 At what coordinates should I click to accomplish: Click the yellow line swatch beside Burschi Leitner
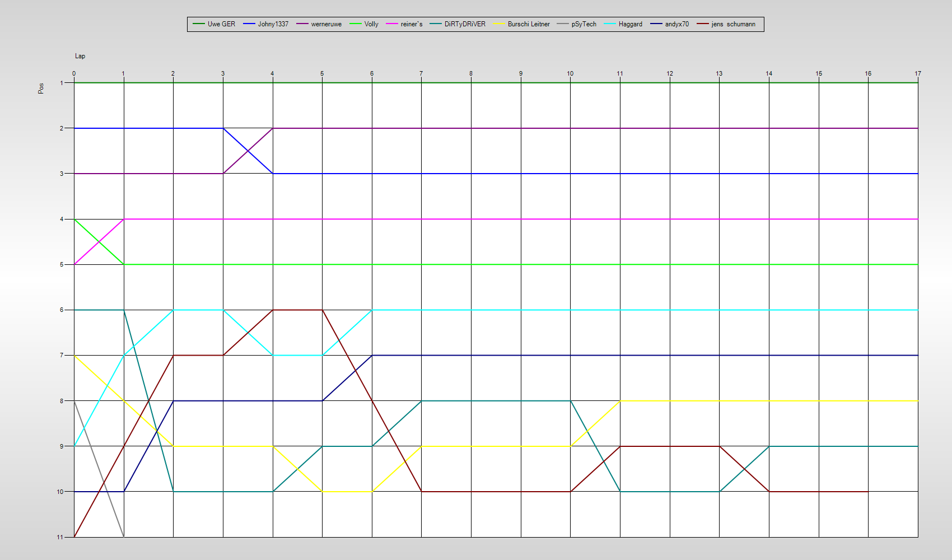click(498, 24)
